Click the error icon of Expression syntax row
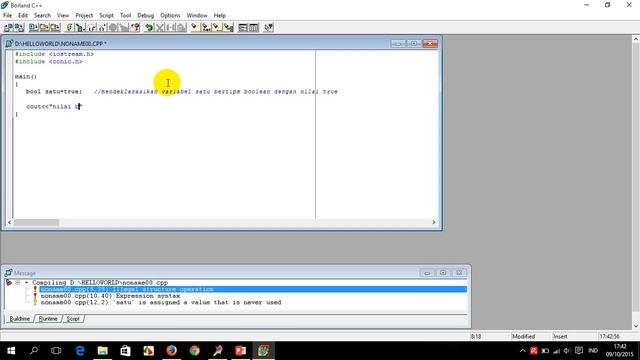 tap(35, 296)
